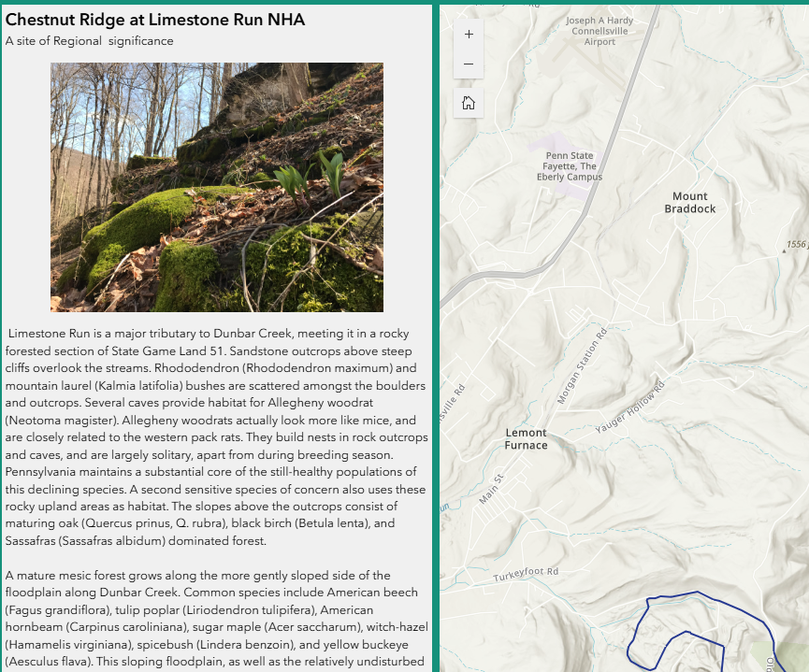Viewport: 809px width, 672px height.
Task: Click the Morgan Station Rd label
Action: (582, 365)
